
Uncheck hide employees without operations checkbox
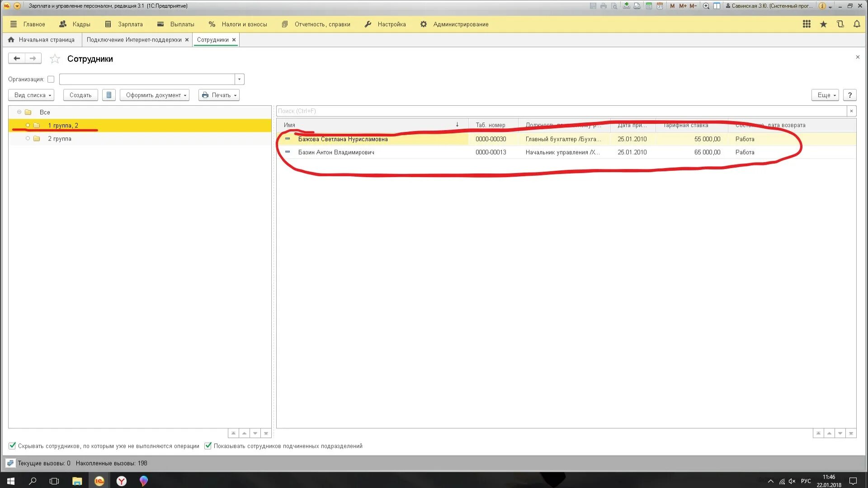click(12, 446)
